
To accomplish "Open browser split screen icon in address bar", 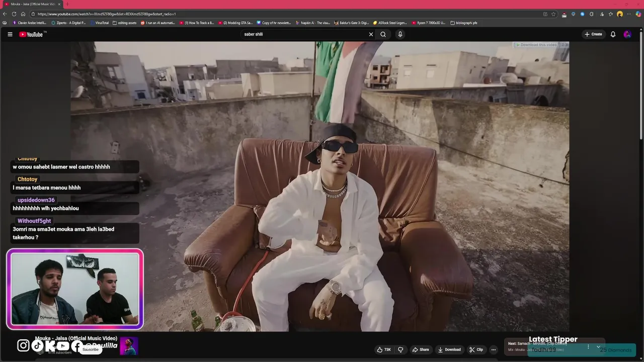I will 545,14.
